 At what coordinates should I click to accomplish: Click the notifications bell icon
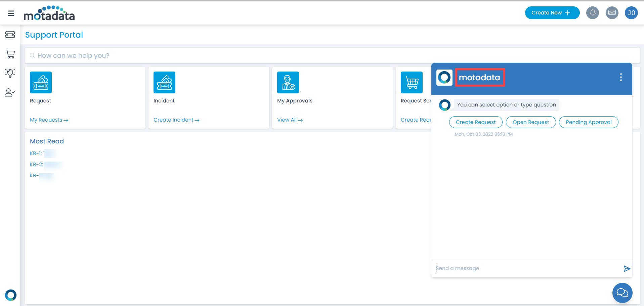pos(592,13)
